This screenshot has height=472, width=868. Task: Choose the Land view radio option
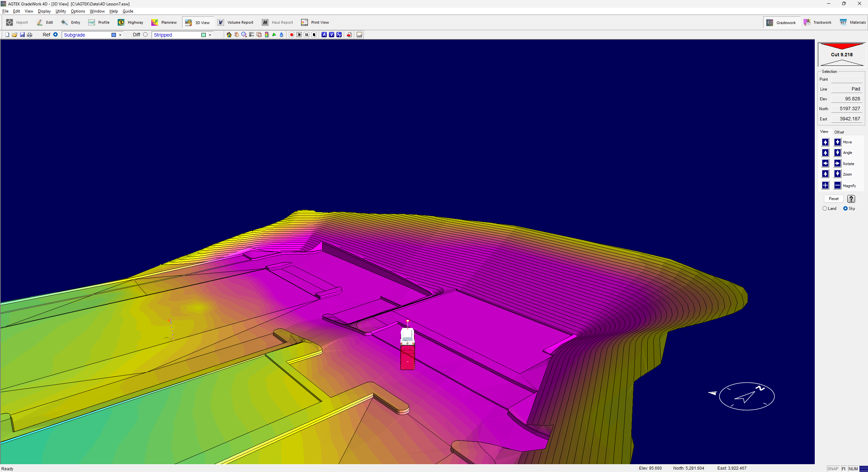[x=825, y=209]
